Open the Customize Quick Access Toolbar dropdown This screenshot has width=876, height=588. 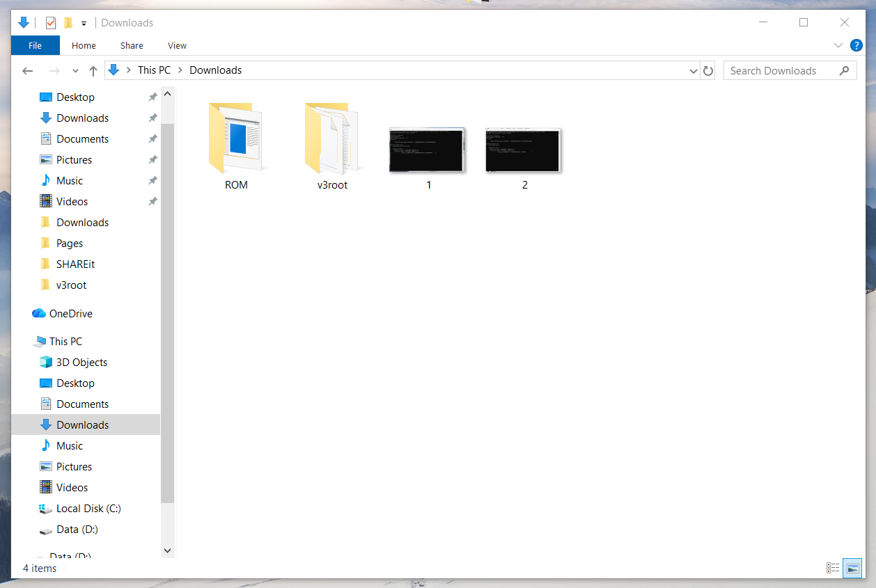coord(84,23)
